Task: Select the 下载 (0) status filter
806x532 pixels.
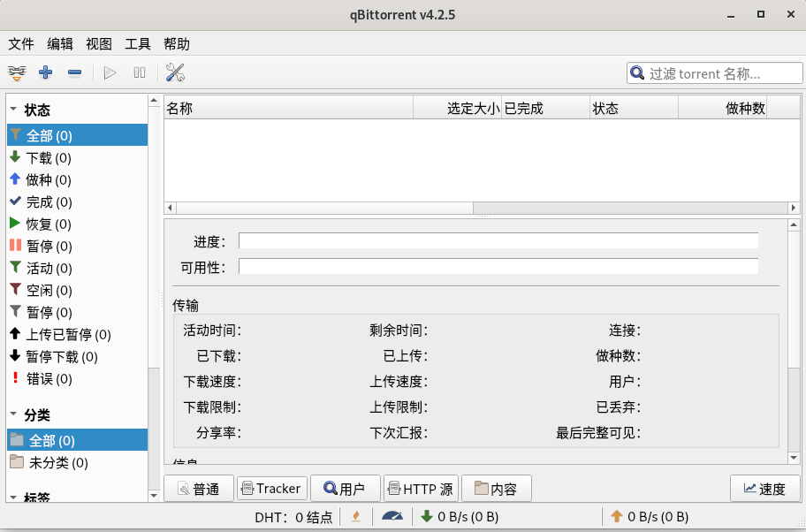Action: point(77,158)
